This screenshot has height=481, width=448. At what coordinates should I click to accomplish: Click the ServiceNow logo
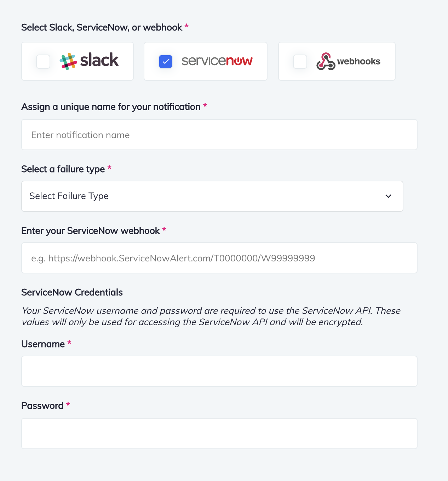coord(217,61)
